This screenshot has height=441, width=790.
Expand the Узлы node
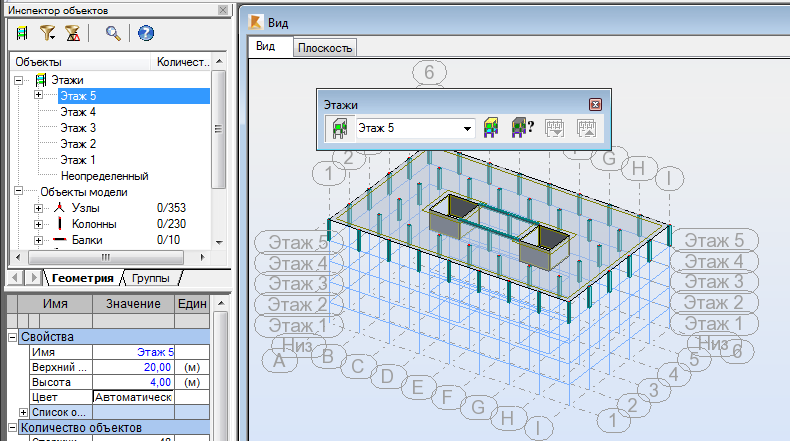point(38,208)
